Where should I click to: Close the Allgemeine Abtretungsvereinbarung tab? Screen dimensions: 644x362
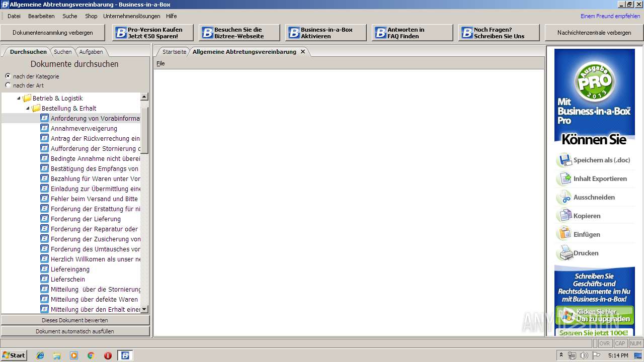point(303,52)
